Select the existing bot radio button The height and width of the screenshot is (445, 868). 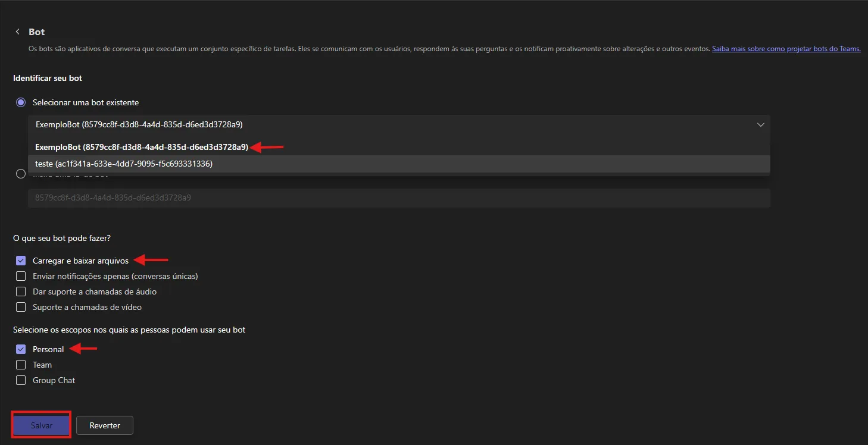[x=21, y=102]
